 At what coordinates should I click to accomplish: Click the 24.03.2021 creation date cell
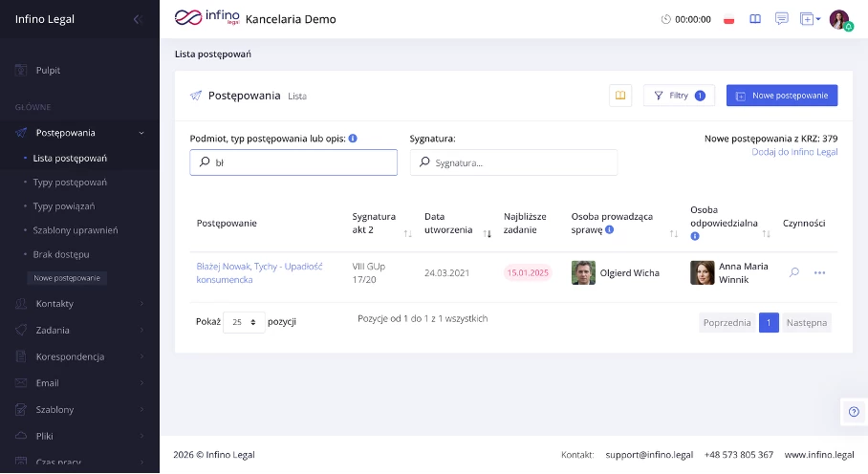(446, 272)
